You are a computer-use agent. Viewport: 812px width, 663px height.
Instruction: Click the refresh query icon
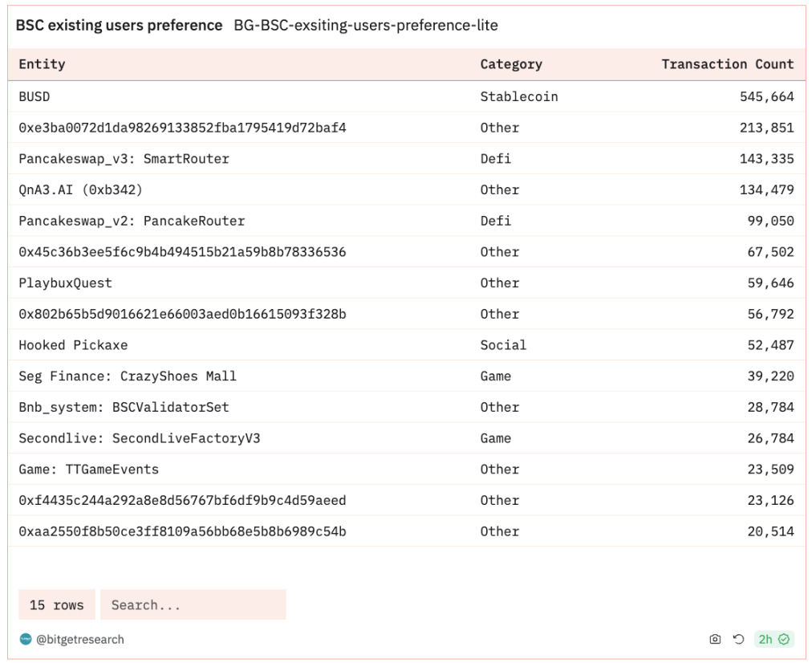click(738, 639)
